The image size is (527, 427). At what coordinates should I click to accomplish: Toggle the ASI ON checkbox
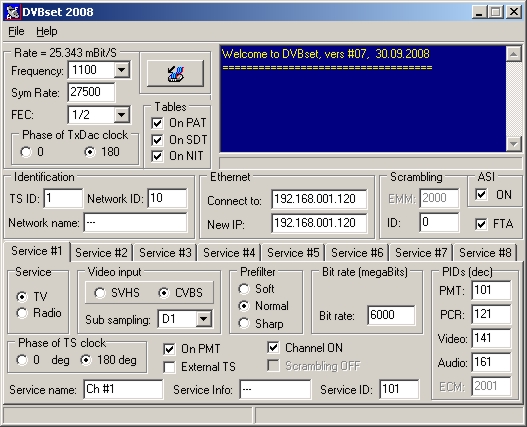point(481,194)
